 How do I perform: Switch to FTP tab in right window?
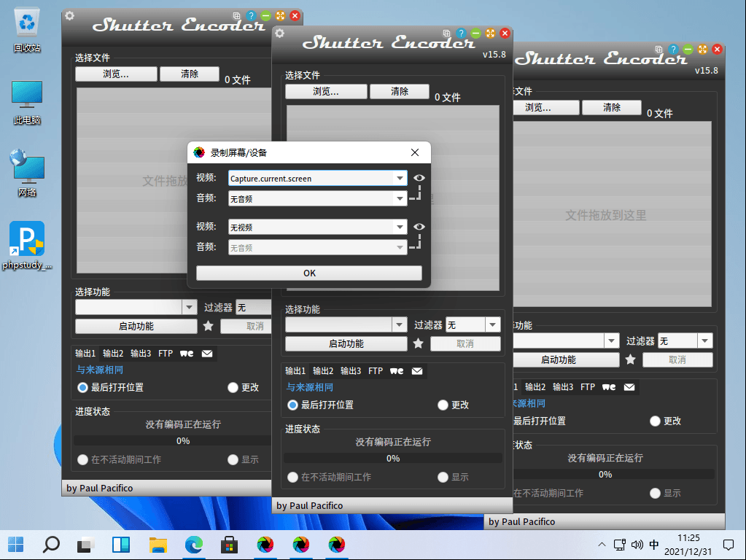tap(588, 387)
